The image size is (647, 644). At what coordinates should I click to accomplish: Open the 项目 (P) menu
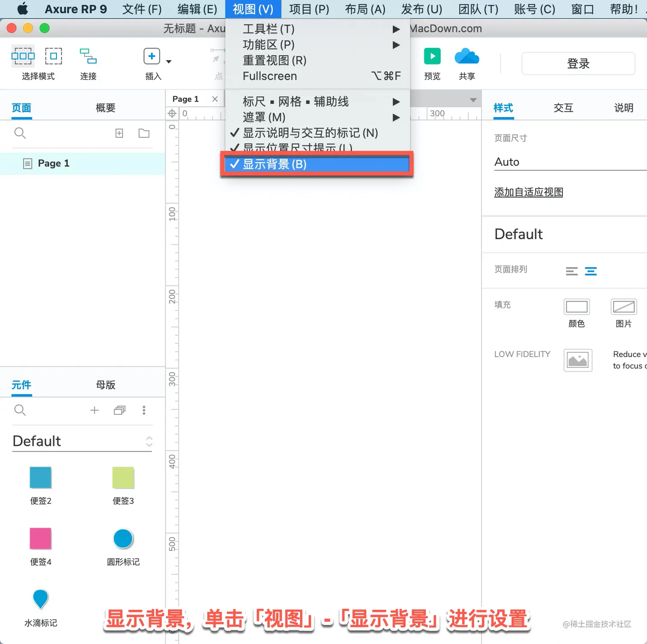coord(309,9)
